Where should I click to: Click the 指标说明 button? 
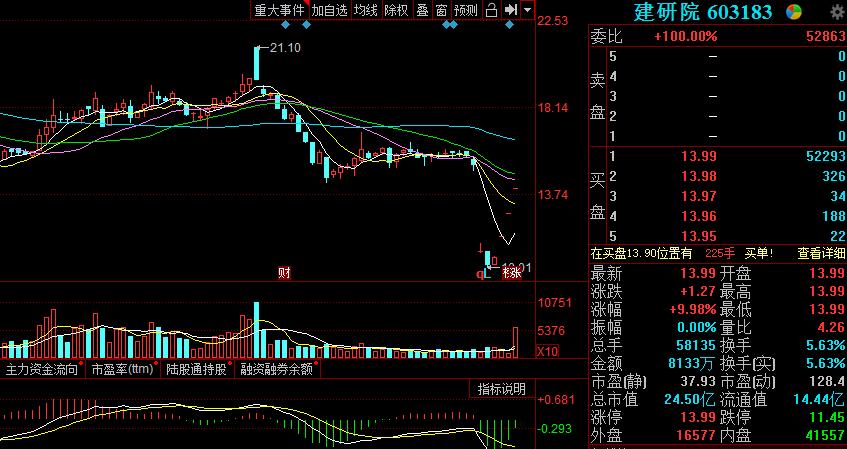tap(502, 389)
